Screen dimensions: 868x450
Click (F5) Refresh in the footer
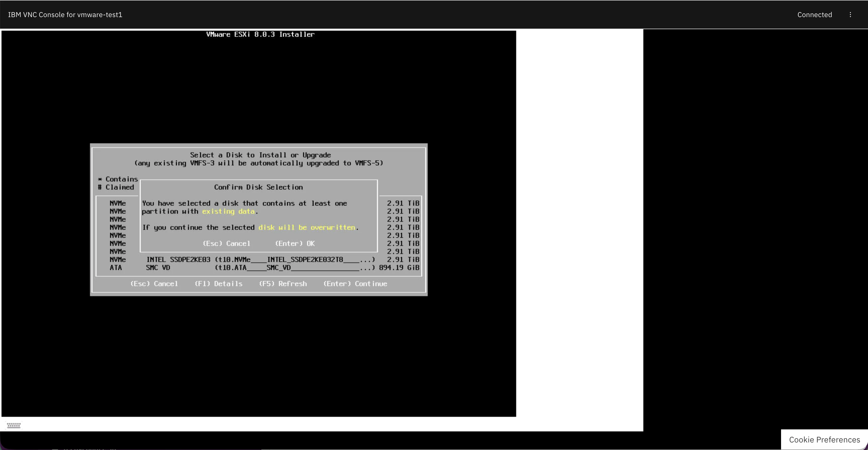tap(283, 284)
